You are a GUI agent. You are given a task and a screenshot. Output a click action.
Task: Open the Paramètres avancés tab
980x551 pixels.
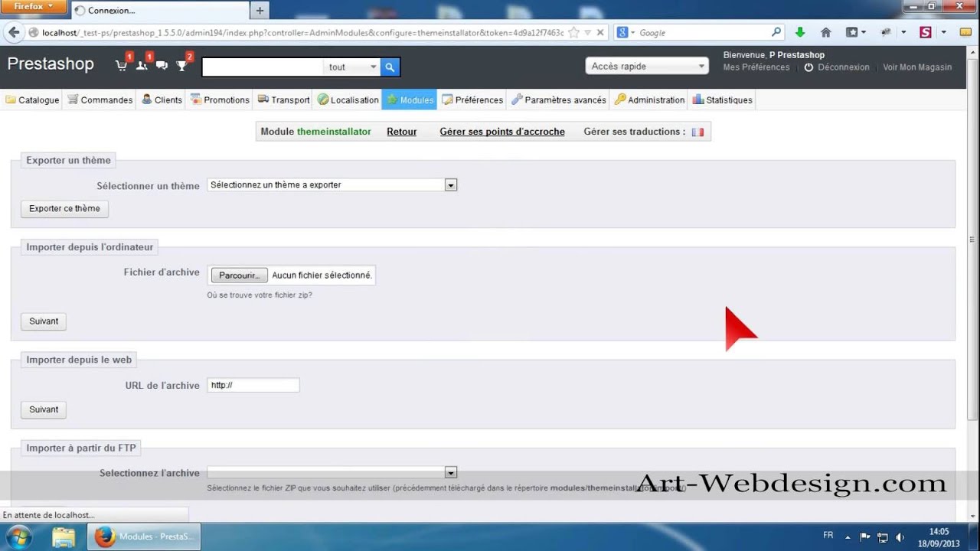click(559, 100)
